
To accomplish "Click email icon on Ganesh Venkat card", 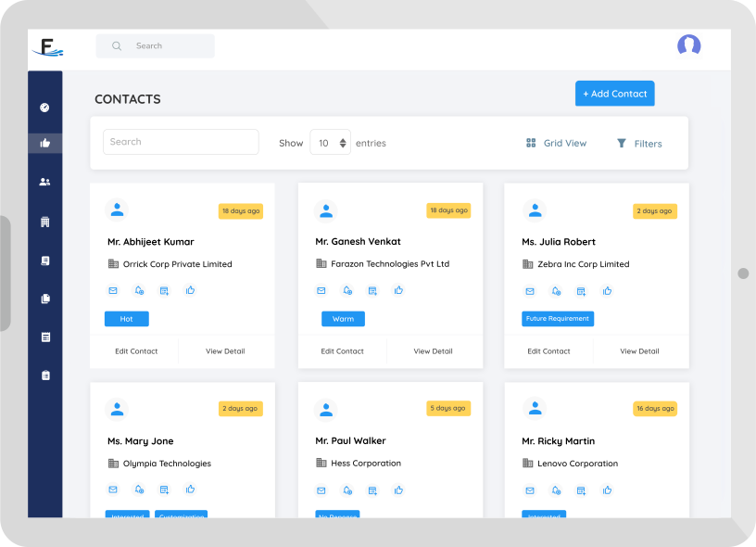I will (x=321, y=290).
